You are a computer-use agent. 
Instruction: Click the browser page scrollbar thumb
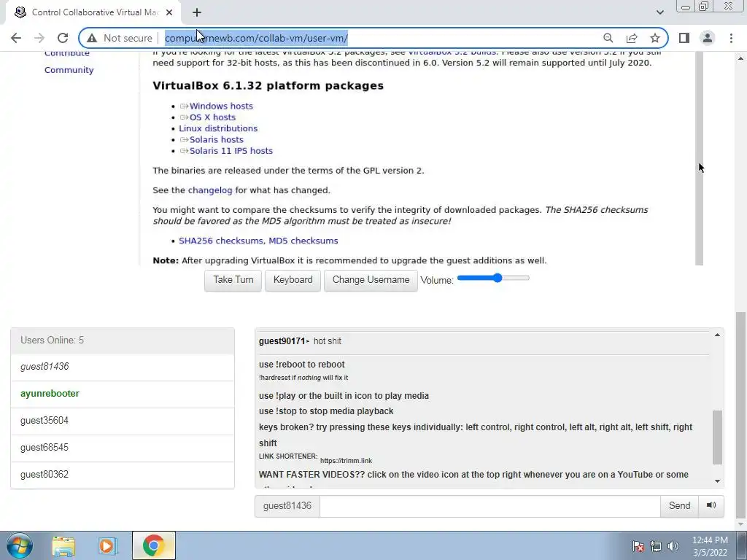point(740,414)
